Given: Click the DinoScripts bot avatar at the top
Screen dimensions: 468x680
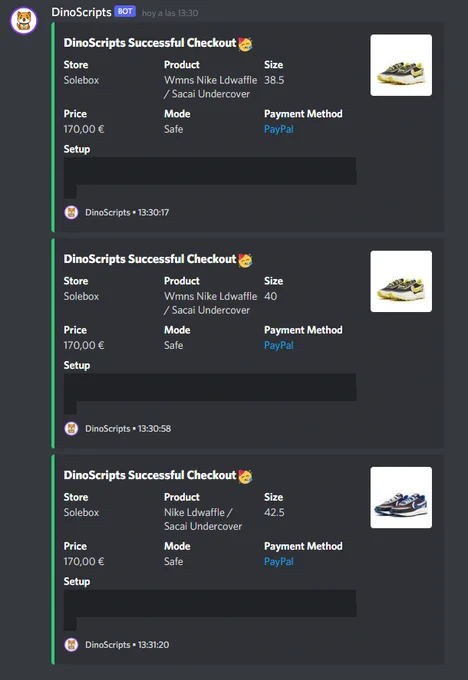Looking at the screenshot, I should [24, 20].
